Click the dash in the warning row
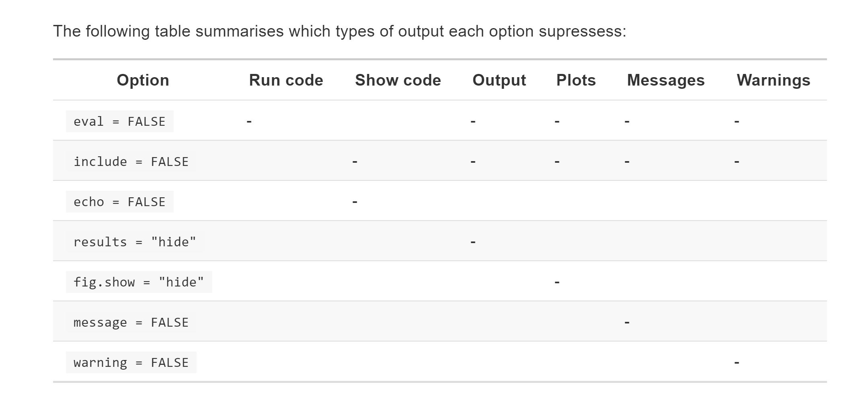The width and height of the screenshot is (868, 403). tap(737, 362)
